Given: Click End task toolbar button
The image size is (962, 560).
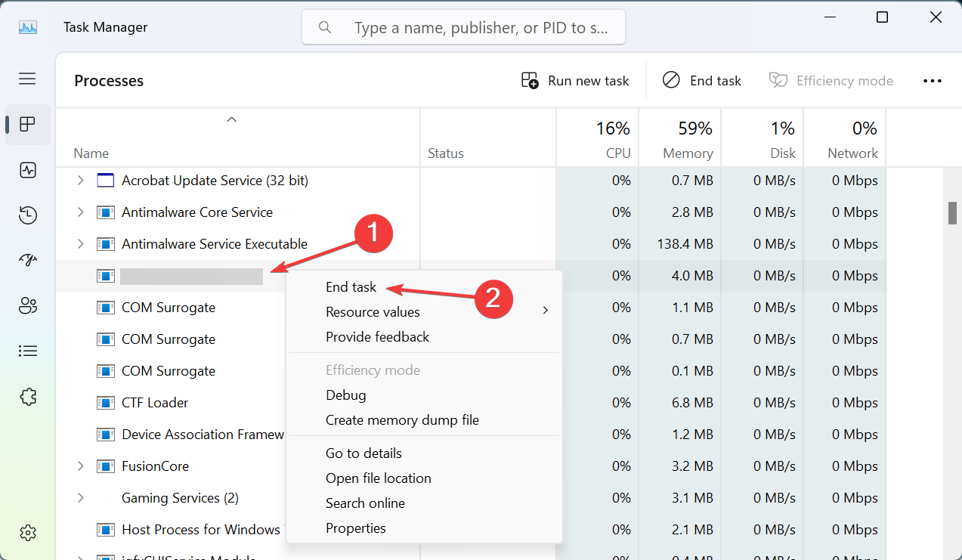Looking at the screenshot, I should [x=702, y=81].
